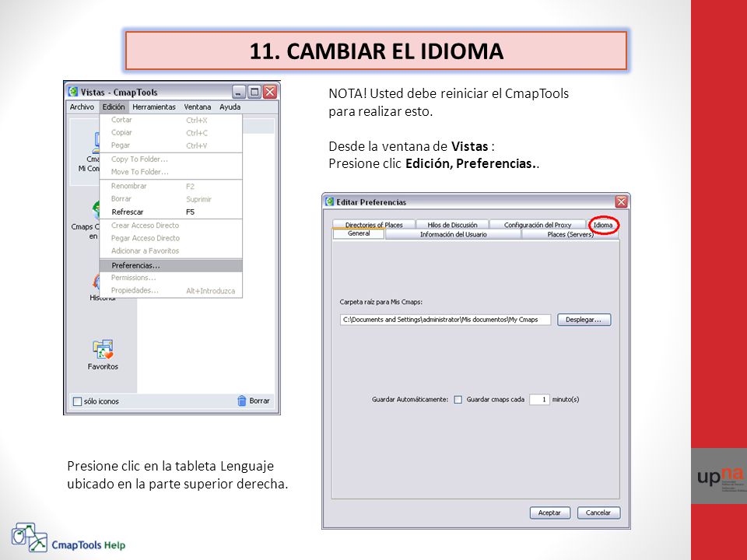Select Refrescar in the Edición menu
The height and width of the screenshot is (560, 747).
[x=171, y=212]
